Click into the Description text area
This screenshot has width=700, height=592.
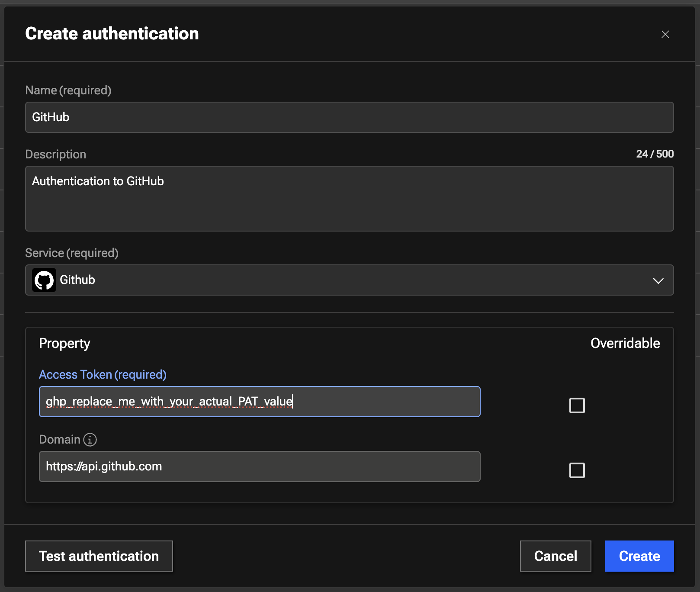(349, 199)
